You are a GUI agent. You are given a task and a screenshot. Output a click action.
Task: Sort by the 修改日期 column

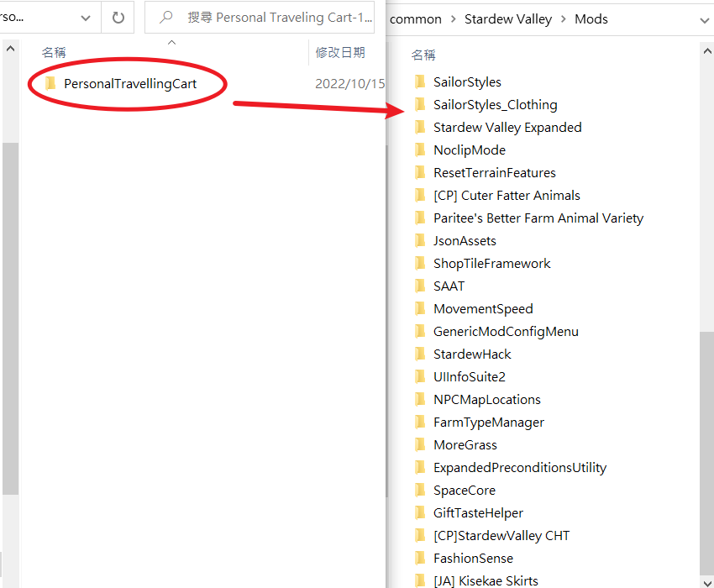click(340, 53)
